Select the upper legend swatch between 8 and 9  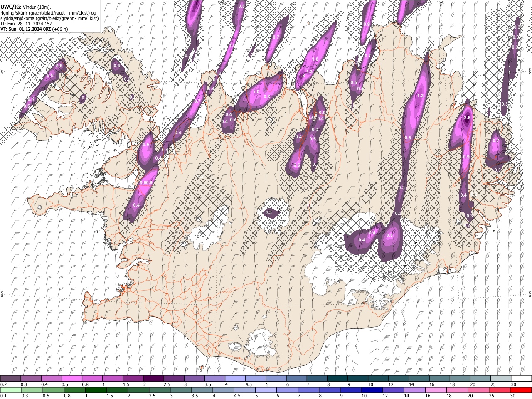pos(337,378)
